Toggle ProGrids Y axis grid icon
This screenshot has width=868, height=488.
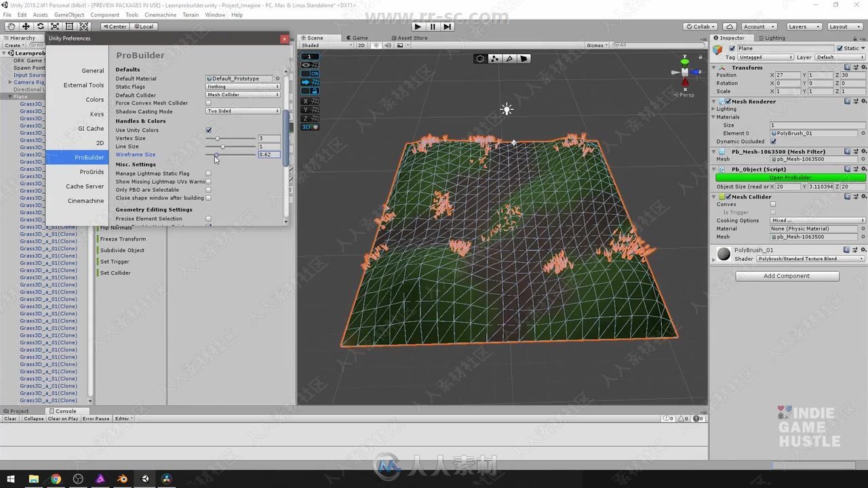coord(310,110)
